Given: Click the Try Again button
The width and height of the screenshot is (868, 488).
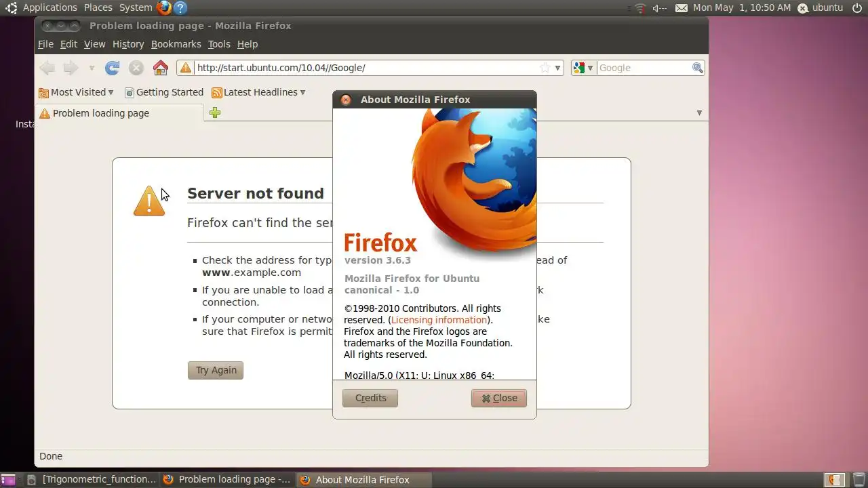Looking at the screenshot, I should 216,370.
